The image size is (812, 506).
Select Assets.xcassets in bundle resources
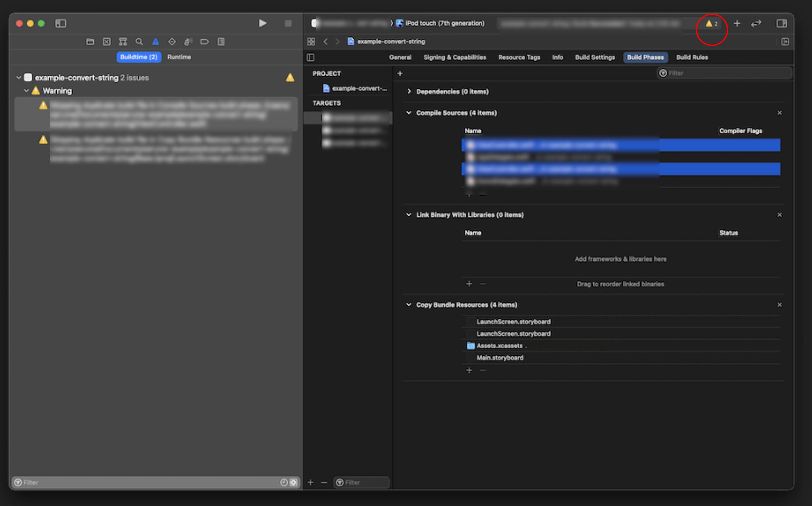[621, 346]
